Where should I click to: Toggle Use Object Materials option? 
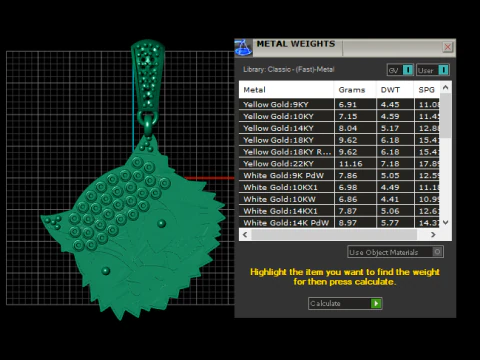[x=395, y=252]
